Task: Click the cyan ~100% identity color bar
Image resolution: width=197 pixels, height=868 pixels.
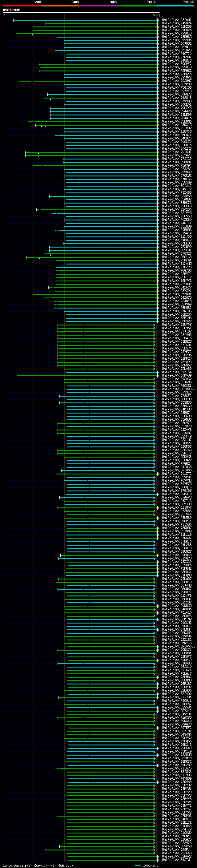Action: click(x=175, y=6)
